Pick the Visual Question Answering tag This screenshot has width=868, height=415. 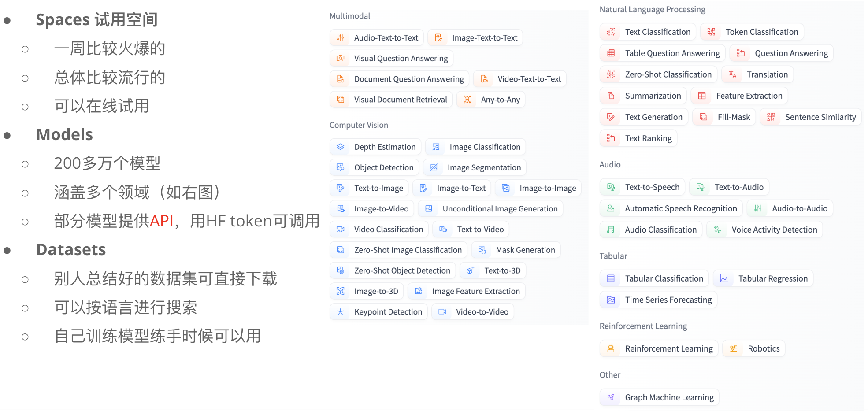391,58
